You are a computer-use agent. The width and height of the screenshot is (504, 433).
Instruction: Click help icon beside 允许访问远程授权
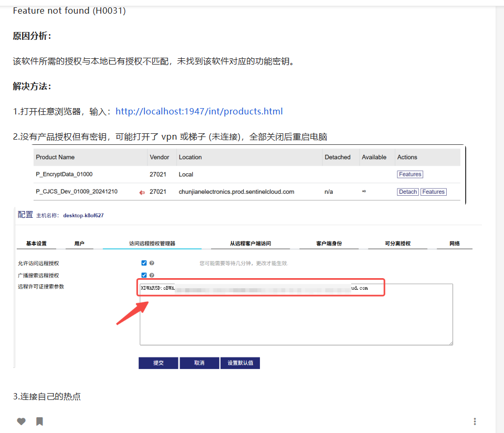click(x=152, y=263)
